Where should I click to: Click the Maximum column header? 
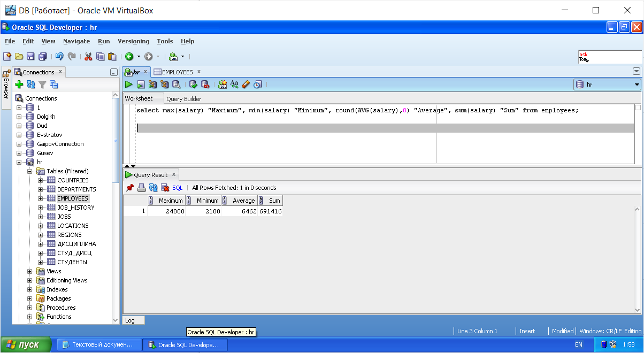[x=166, y=201]
